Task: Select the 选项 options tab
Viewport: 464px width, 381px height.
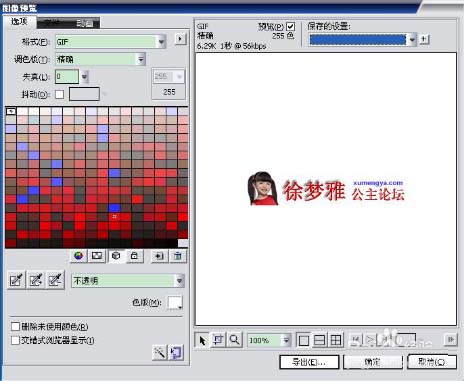Action: pyautogui.click(x=19, y=22)
